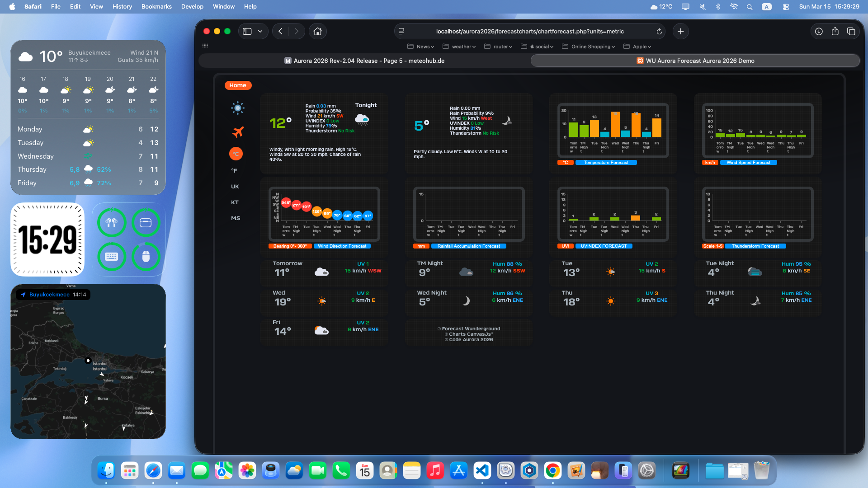Click the Downloads icon in Safari's toolbar
868x488 pixels.
tap(818, 31)
